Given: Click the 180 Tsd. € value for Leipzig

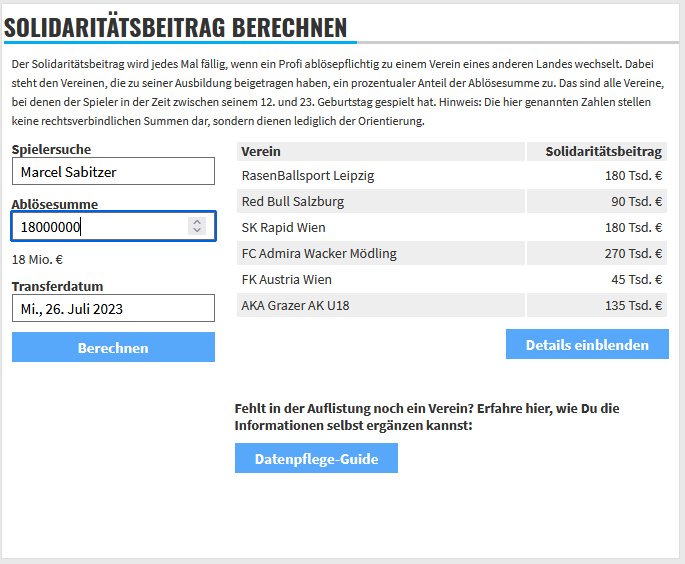Looking at the screenshot, I should click(633, 176).
